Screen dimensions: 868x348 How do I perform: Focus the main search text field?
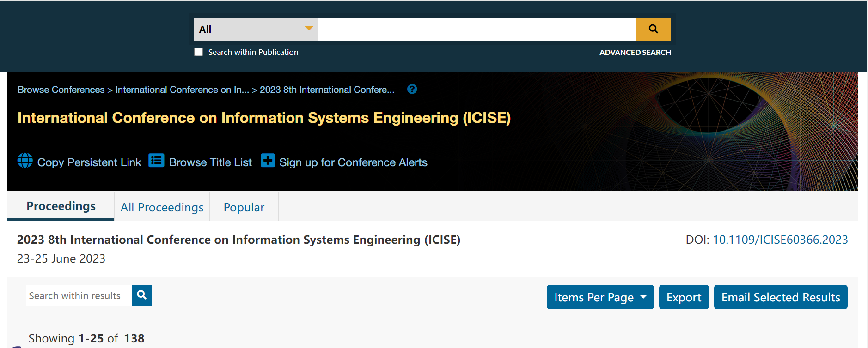coord(477,29)
